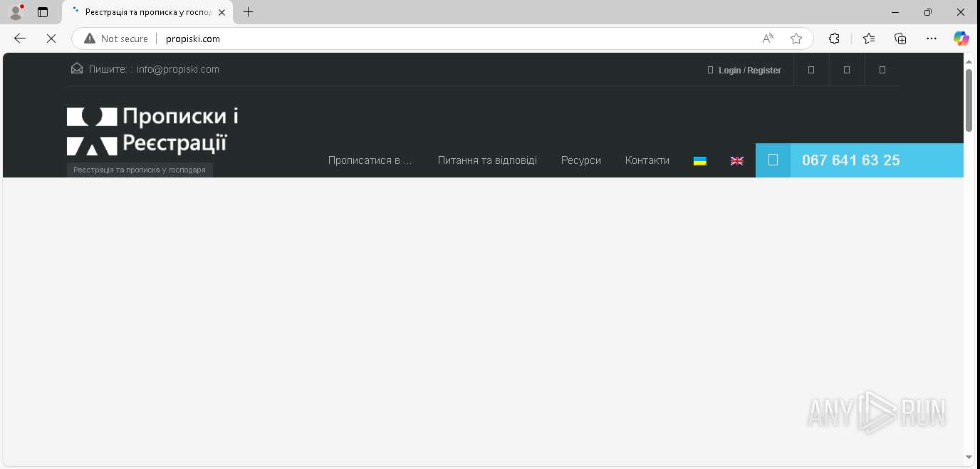Viewport: 980px width, 469px height.
Task: Open the Прописатися в ... menu
Action: pyautogui.click(x=370, y=160)
